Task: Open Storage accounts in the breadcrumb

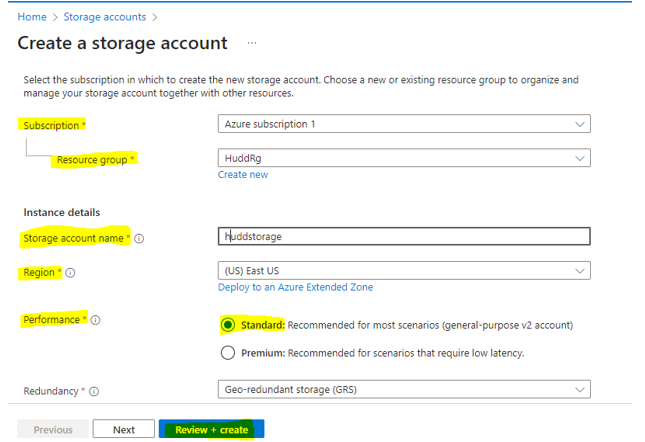Action: (x=104, y=17)
